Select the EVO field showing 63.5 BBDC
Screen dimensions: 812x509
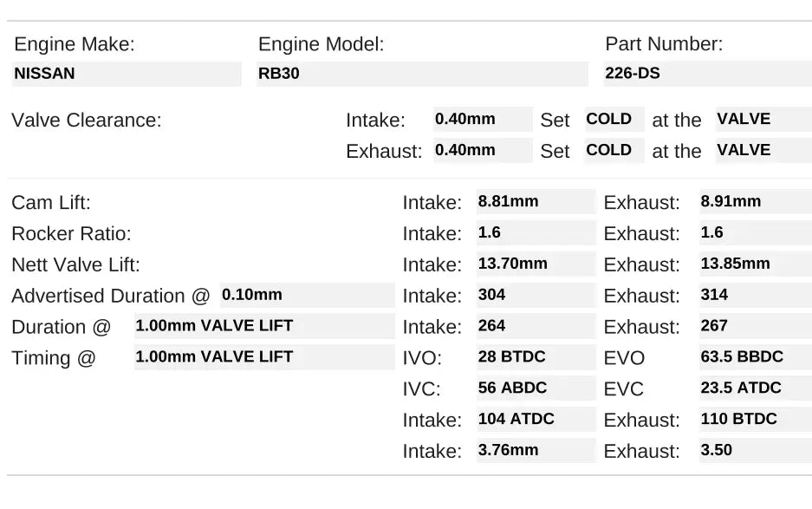[x=755, y=357]
